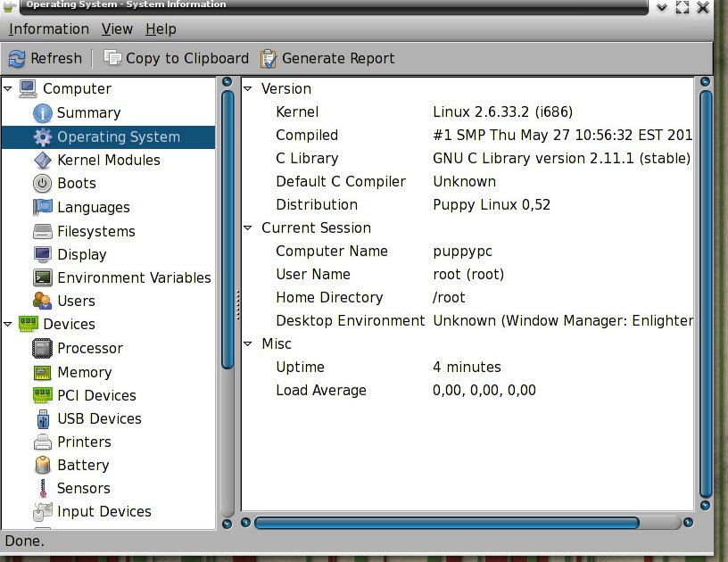The width and height of the screenshot is (728, 562).
Task: Open the Information menu
Action: (49, 29)
